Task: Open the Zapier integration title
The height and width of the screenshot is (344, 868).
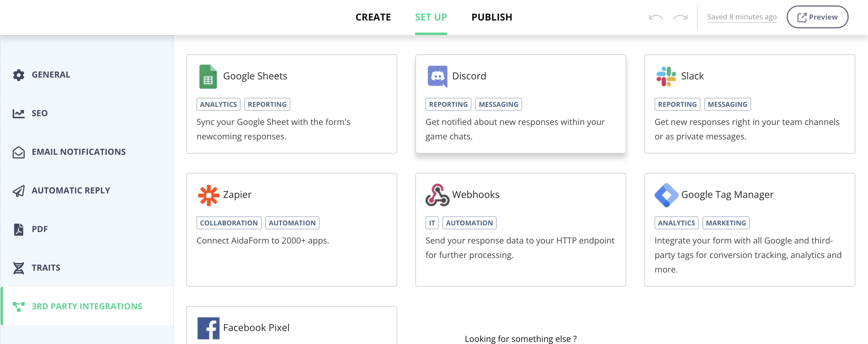Action: (x=237, y=195)
